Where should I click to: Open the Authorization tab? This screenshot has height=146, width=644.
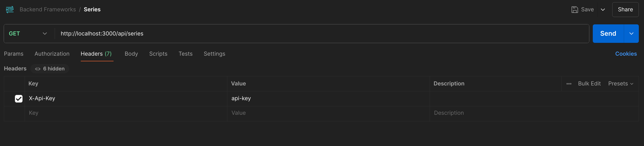point(52,54)
